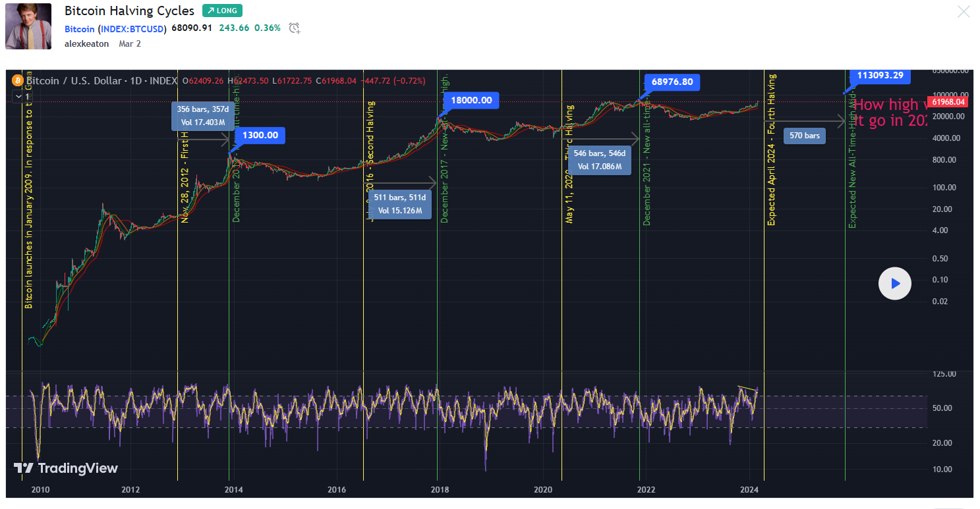
Task: Click the 'Bitcoin launches in January 2009' label
Action: (x=28, y=190)
